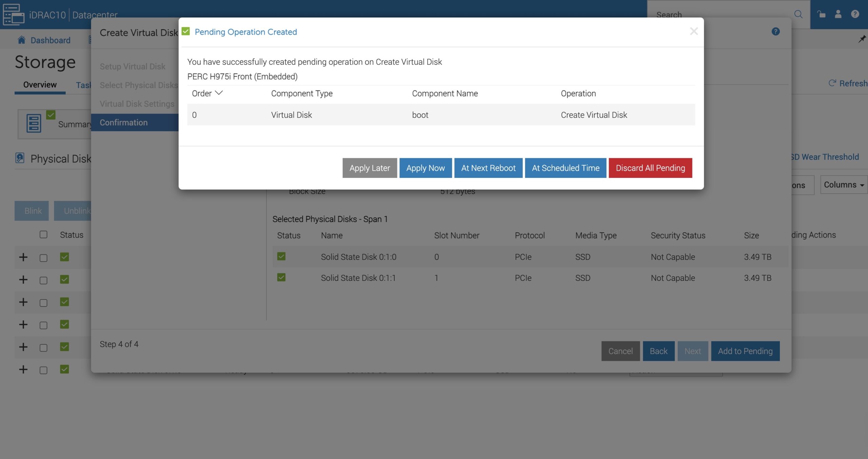Click the Apply Now button
This screenshot has height=459, width=868.
(425, 168)
